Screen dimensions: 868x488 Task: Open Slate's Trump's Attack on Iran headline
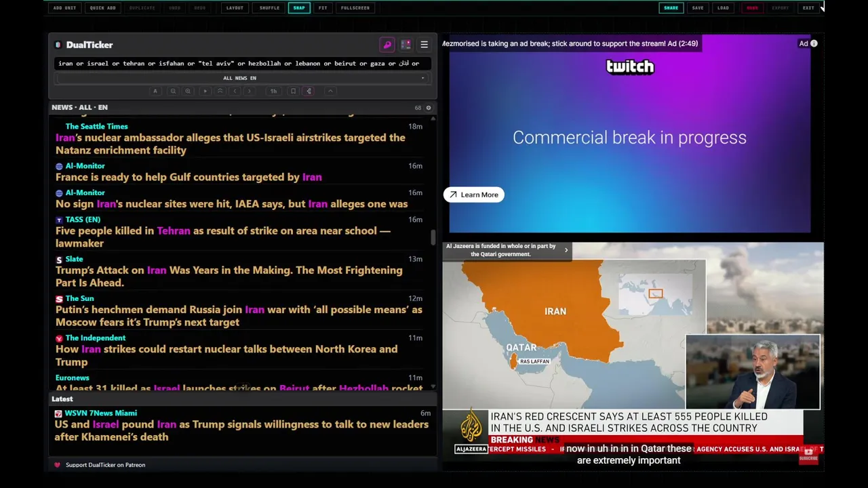tap(229, 277)
